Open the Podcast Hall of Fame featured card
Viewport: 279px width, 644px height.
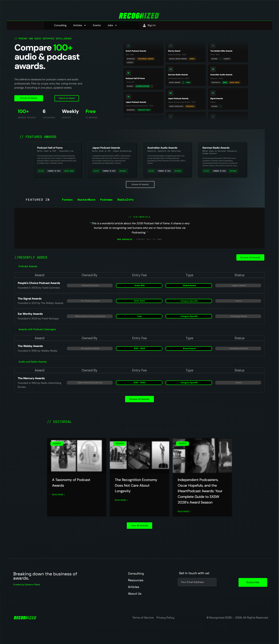[x=57, y=160]
